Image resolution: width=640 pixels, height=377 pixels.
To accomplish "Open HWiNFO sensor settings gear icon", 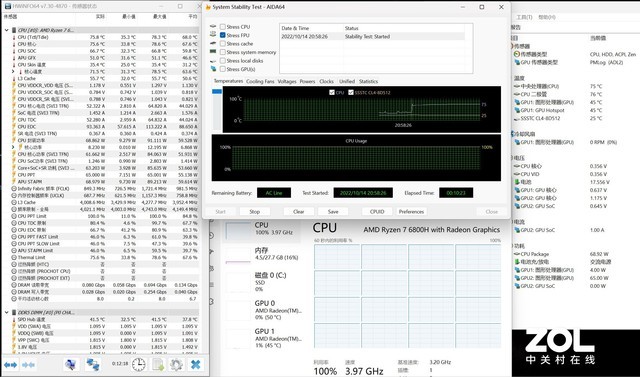I will coord(176,364).
